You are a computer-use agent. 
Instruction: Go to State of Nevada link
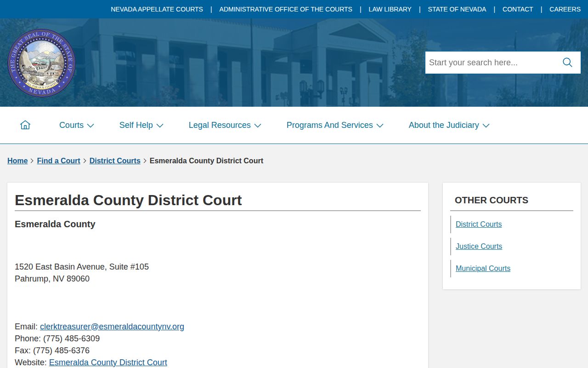457,9
